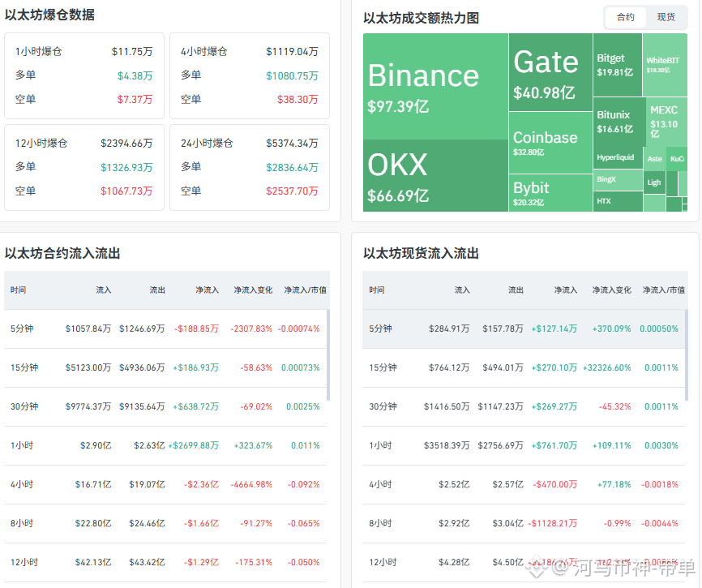702x588 pixels.
Task: Select the 5分钟 row in spot flow table
Action: (524, 328)
